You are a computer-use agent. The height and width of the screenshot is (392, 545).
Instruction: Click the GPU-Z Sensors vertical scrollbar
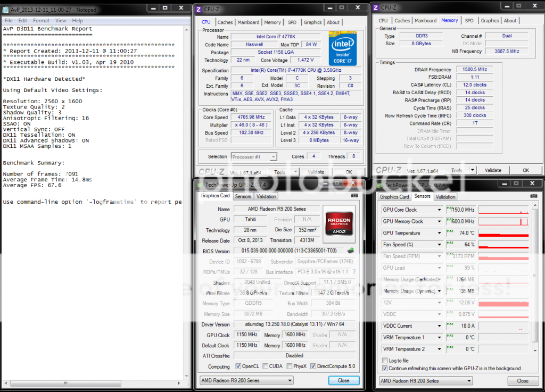click(535, 277)
